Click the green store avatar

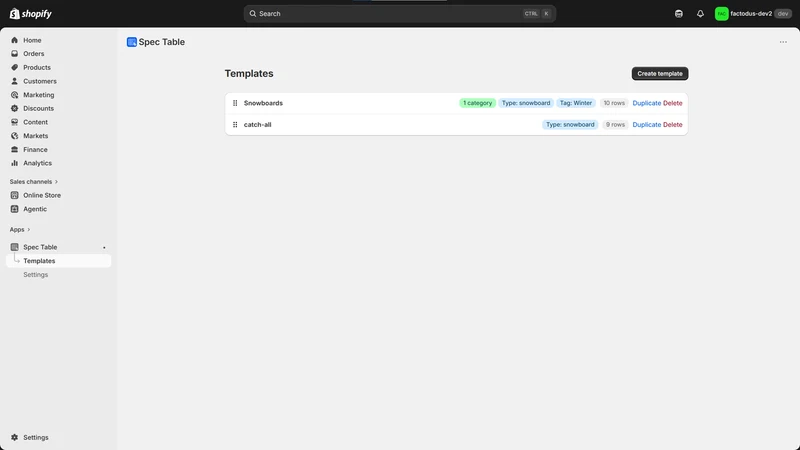pyautogui.click(x=721, y=14)
